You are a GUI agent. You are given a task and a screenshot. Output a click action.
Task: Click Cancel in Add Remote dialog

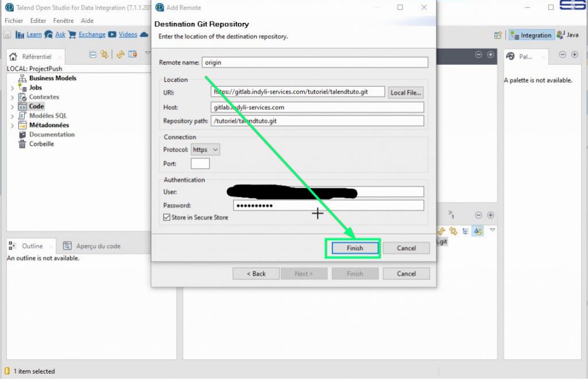(406, 248)
